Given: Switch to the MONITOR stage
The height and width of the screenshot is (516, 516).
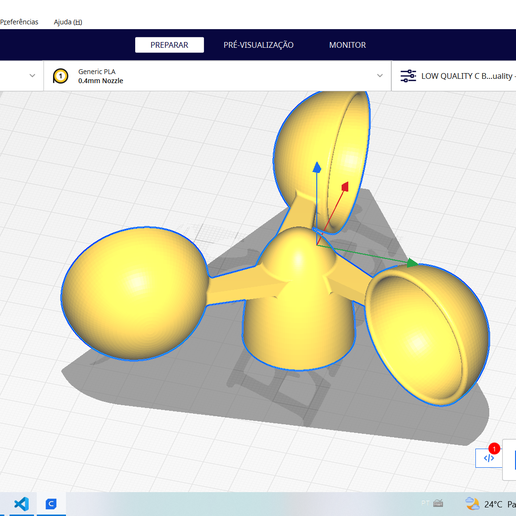Looking at the screenshot, I should tap(347, 45).
